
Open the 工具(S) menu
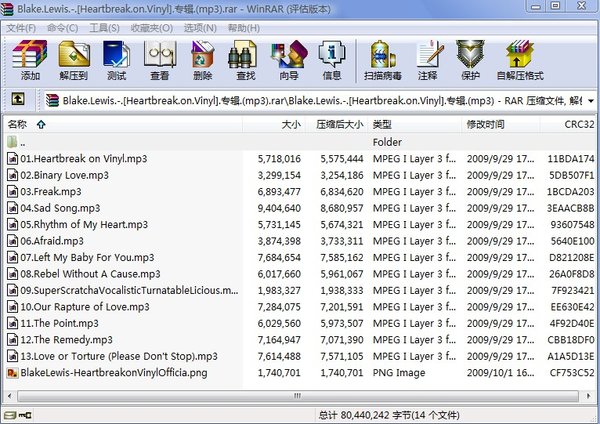point(104,28)
